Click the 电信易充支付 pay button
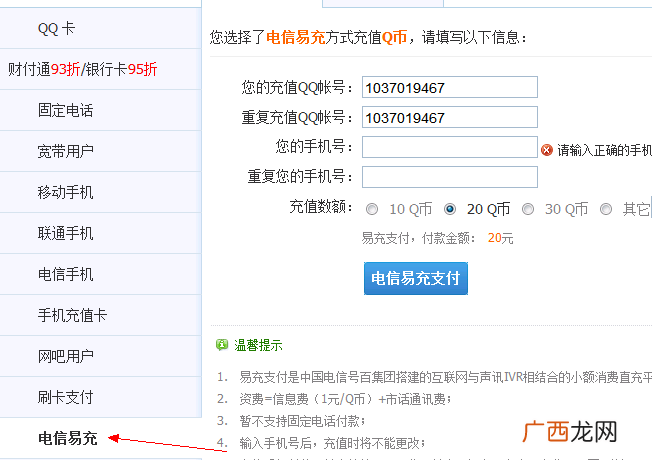The height and width of the screenshot is (460, 652). click(x=416, y=278)
